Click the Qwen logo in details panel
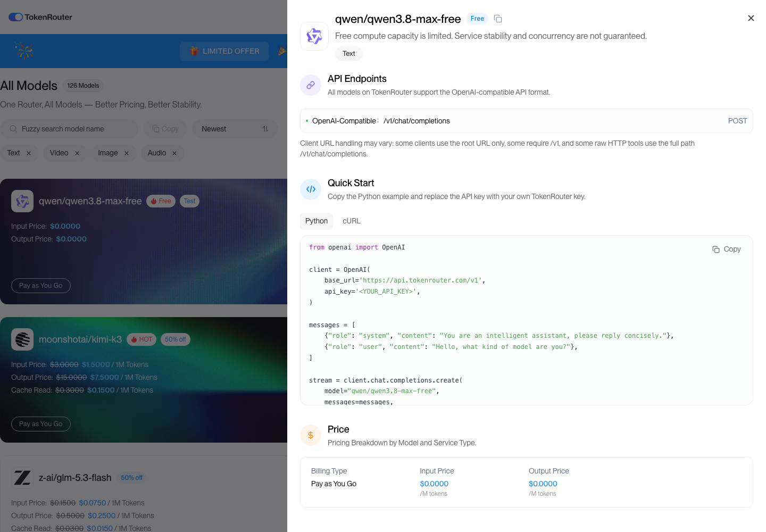This screenshot has width=766, height=532. (x=314, y=36)
